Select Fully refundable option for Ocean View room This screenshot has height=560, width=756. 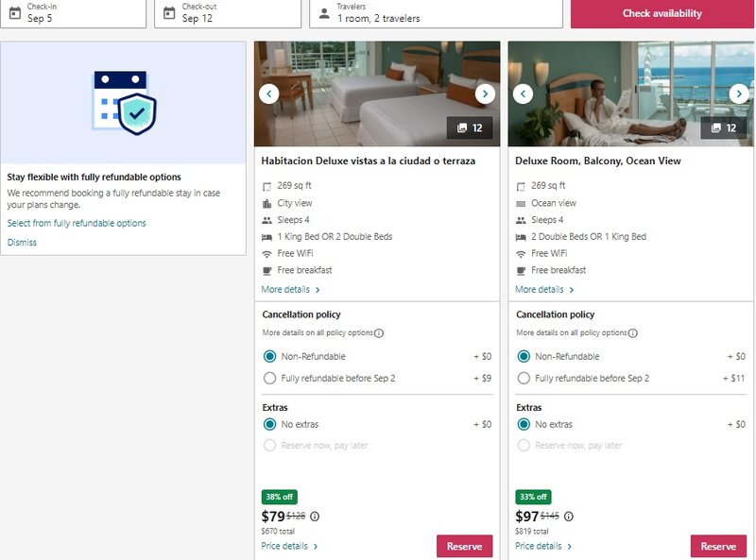click(524, 378)
